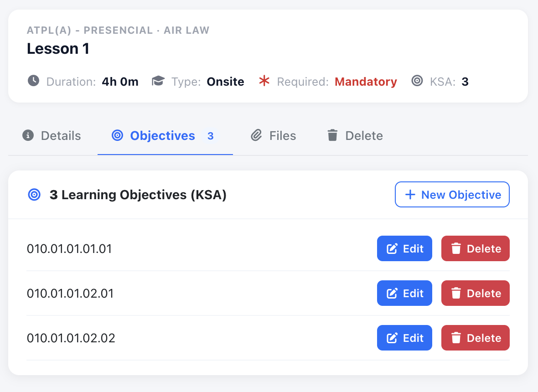Open the Delete tab
The height and width of the screenshot is (392, 538).
coord(355,136)
